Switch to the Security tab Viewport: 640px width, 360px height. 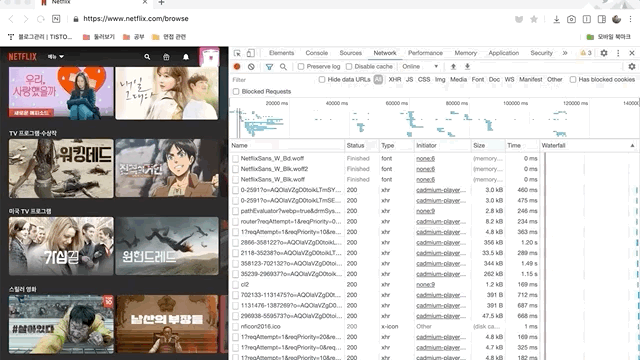541,53
